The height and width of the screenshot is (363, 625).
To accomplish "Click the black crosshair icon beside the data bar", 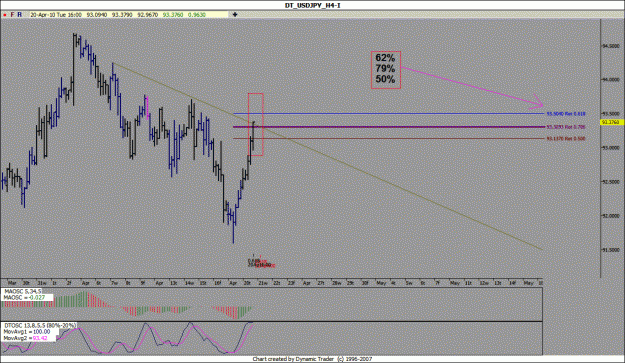I will [x=235, y=15].
